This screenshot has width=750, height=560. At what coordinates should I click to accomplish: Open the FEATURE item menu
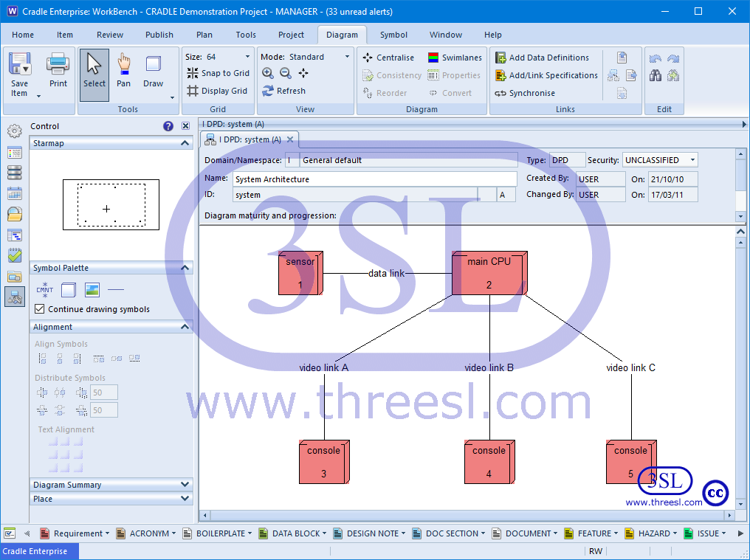pyautogui.click(x=591, y=533)
